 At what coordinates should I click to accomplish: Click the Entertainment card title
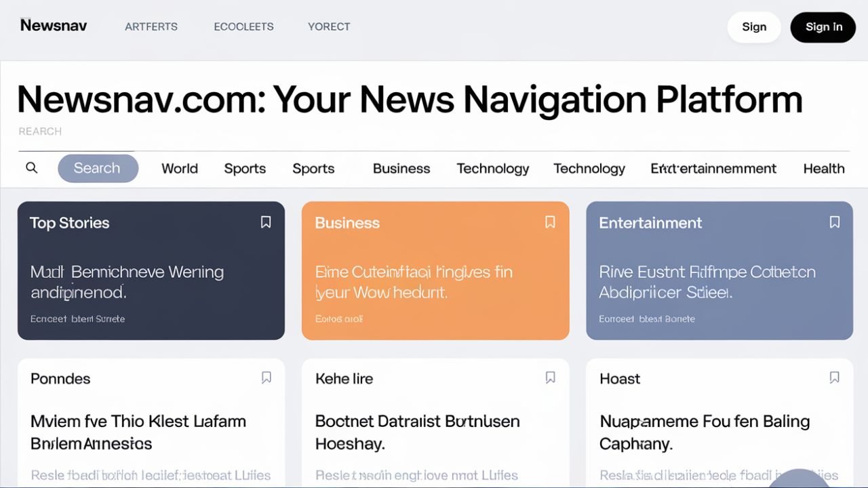click(650, 223)
